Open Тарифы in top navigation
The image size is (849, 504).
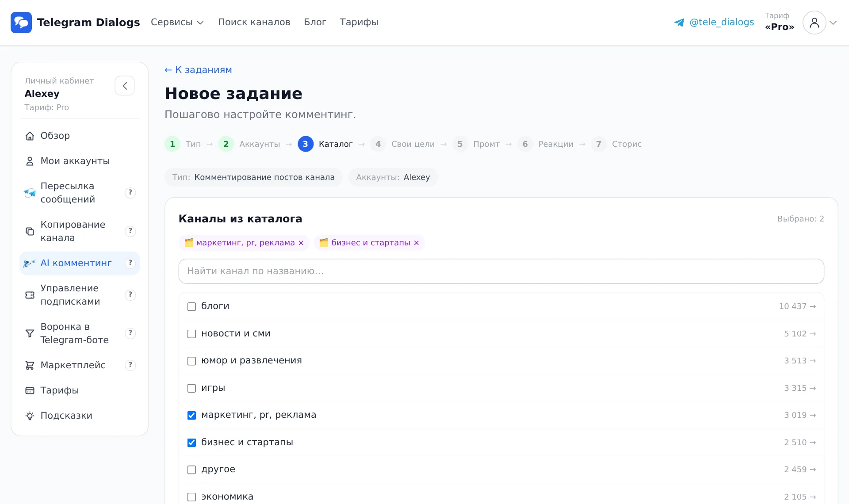point(359,22)
